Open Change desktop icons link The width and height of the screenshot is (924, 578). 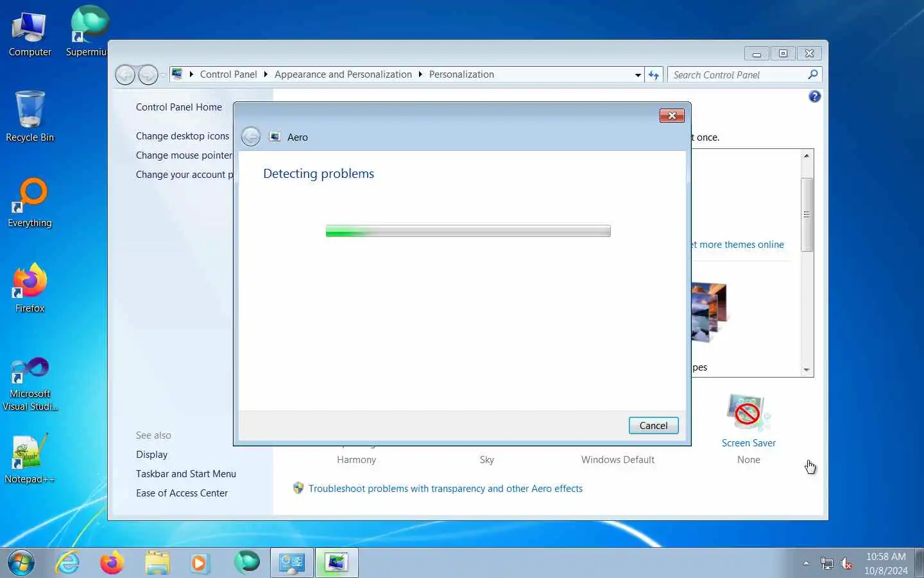tap(182, 136)
